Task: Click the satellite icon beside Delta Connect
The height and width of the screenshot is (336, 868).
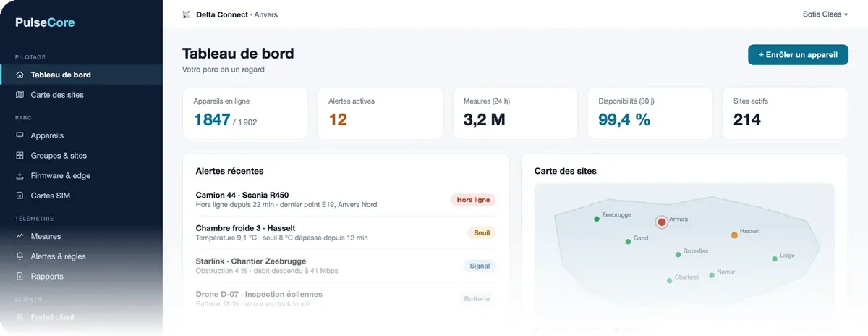Action: pyautogui.click(x=187, y=14)
